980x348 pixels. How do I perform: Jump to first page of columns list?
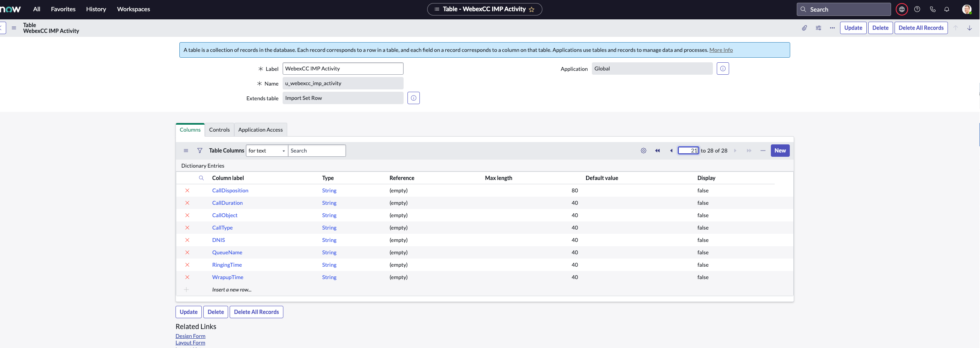[x=658, y=151]
